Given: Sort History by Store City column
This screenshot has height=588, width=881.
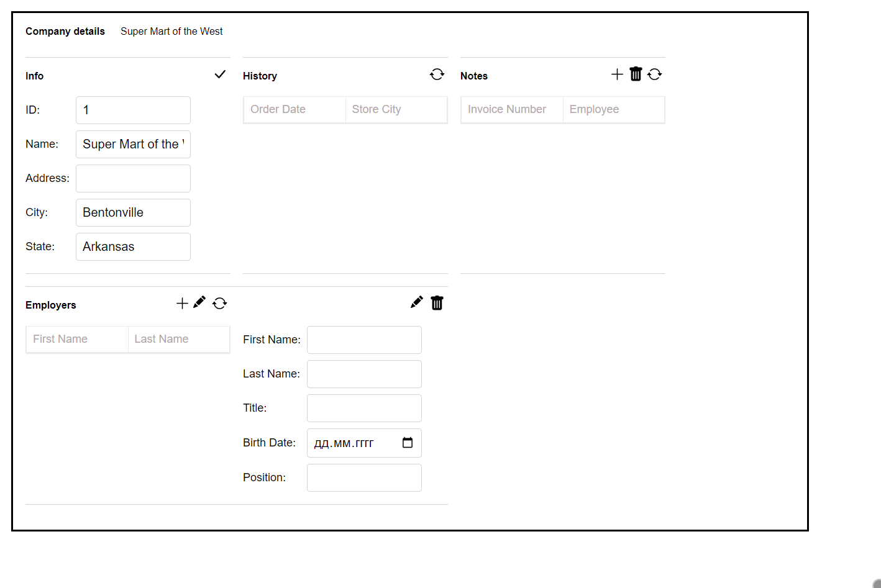Looking at the screenshot, I should tap(396, 109).
